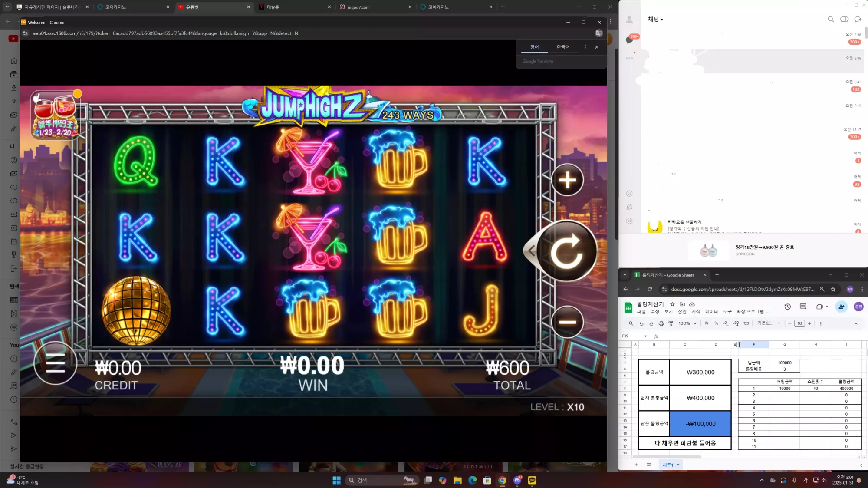Add a new sheet with the plus button
Viewport: 868px width, 488px height.
point(637,465)
